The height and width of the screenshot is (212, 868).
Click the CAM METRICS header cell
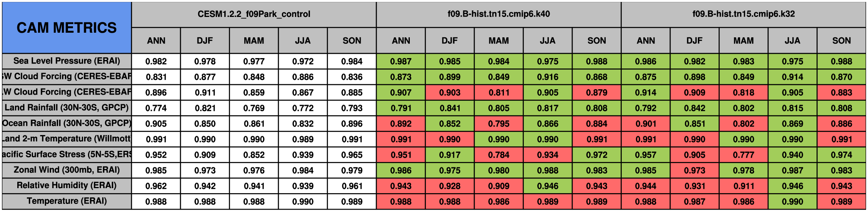pos(66,28)
